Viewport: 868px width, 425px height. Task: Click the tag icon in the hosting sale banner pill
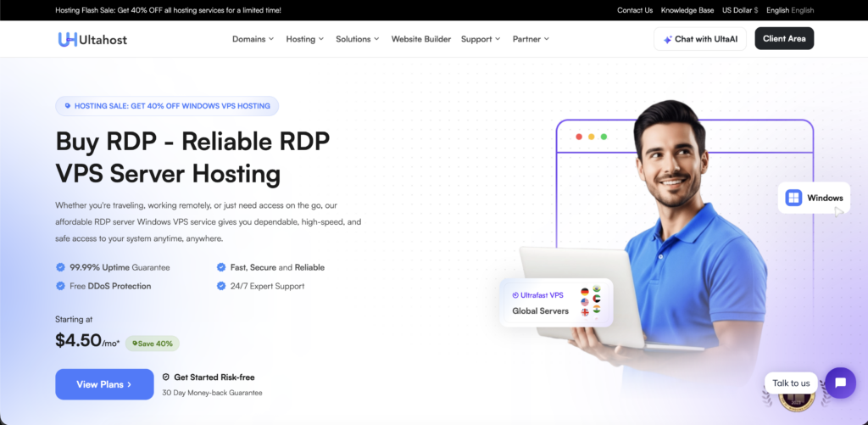click(68, 106)
